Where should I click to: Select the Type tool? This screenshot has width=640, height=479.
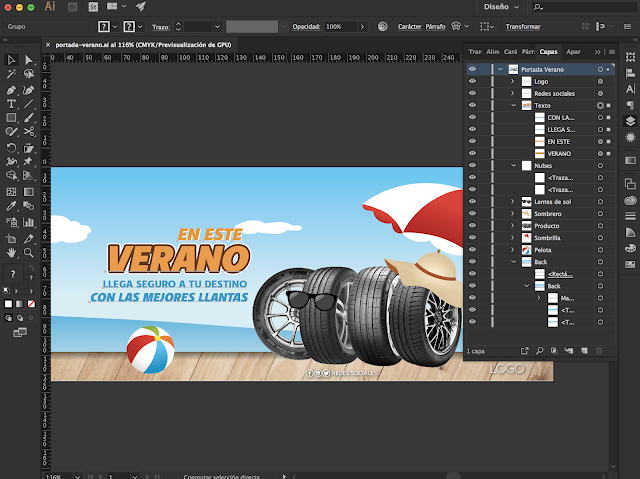(x=11, y=103)
